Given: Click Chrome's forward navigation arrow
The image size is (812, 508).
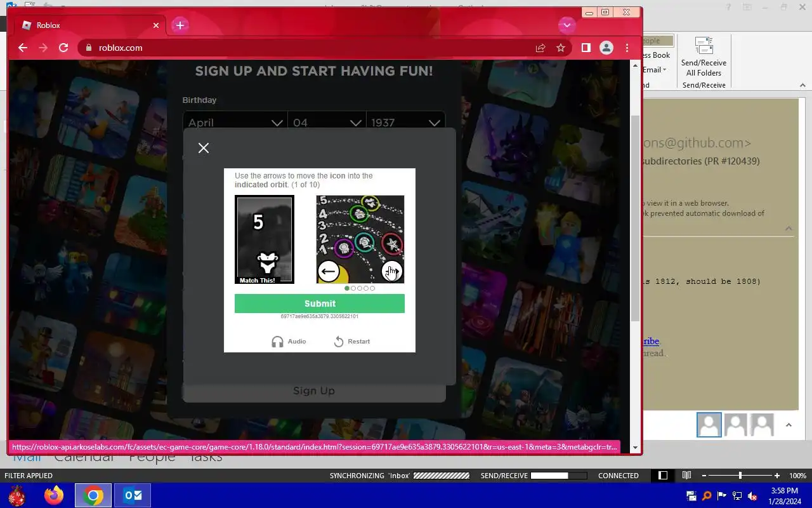Looking at the screenshot, I should tap(43, 48).
